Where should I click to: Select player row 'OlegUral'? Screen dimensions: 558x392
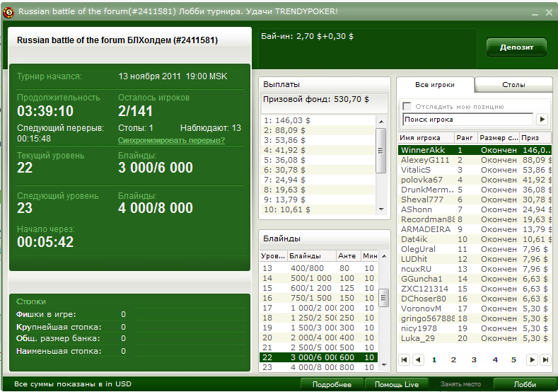[x=475, y=249]
